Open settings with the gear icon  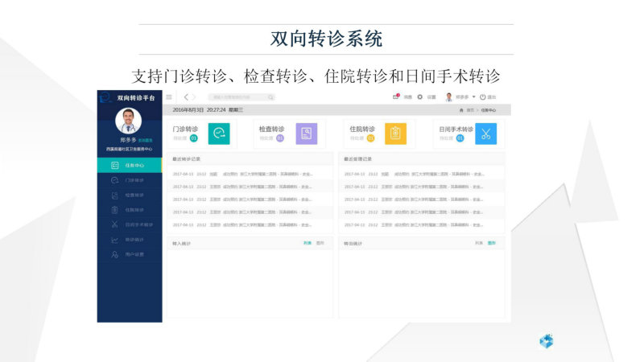pyautogui.click(x=419, y=97)
